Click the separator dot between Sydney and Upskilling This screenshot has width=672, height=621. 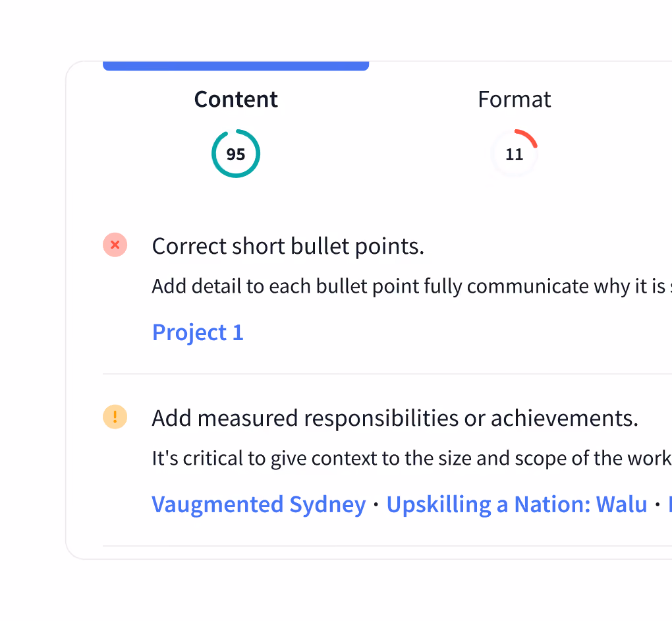click(x=376, y=505)
